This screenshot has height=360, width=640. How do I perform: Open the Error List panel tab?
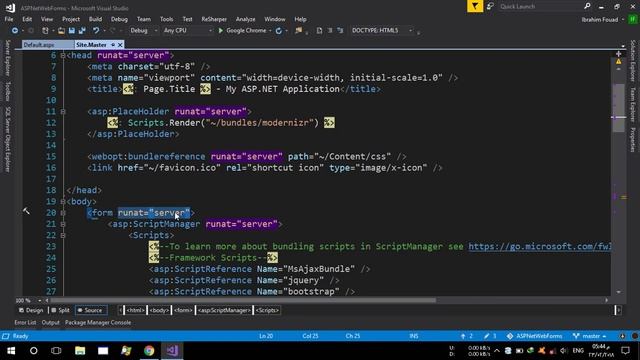coord(25,322)
